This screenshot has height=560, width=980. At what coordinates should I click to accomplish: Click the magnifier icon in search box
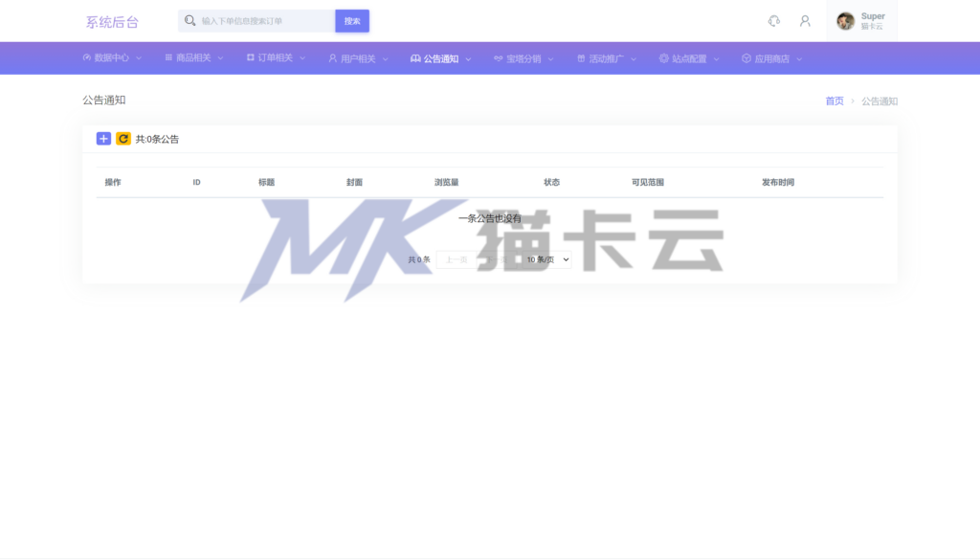[190, 21]
